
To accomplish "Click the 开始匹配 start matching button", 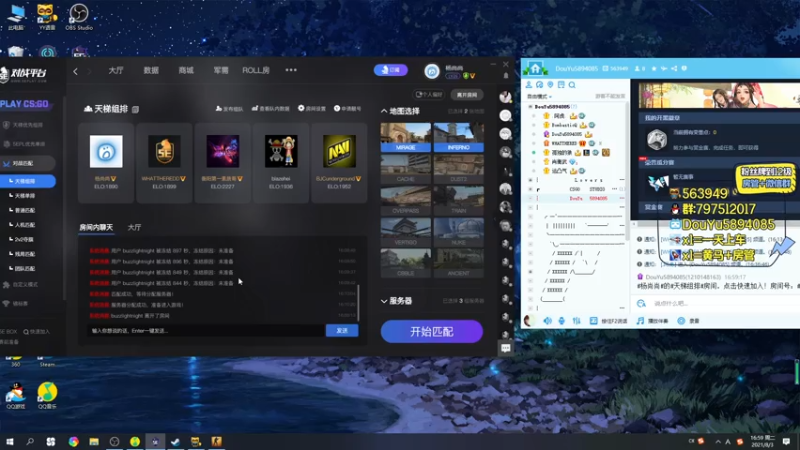I will (432, 332).
